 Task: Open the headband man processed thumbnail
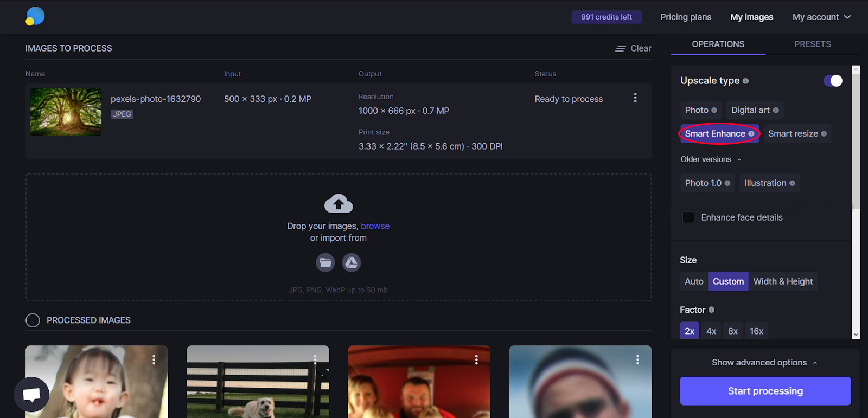pos(580,382)
